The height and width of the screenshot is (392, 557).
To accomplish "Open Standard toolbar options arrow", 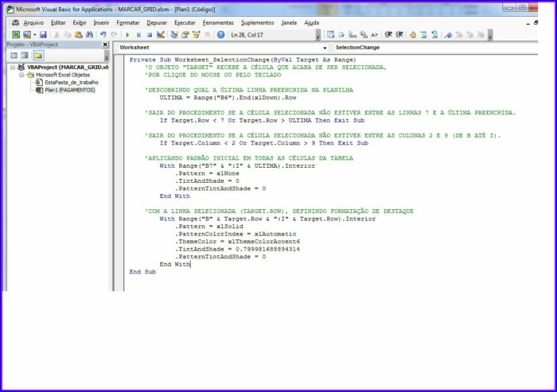I will 318,35.
